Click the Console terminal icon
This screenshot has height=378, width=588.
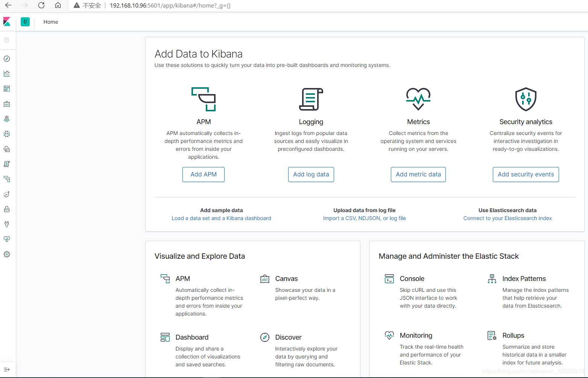(389, 279)
